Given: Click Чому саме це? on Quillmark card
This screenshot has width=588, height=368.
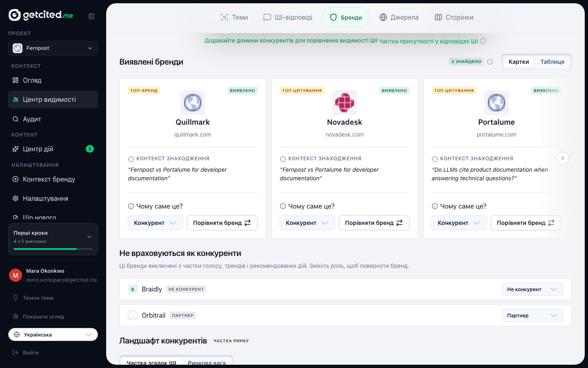Looking at the screenshot, I should pyautogui.click(x=156, y=206).
